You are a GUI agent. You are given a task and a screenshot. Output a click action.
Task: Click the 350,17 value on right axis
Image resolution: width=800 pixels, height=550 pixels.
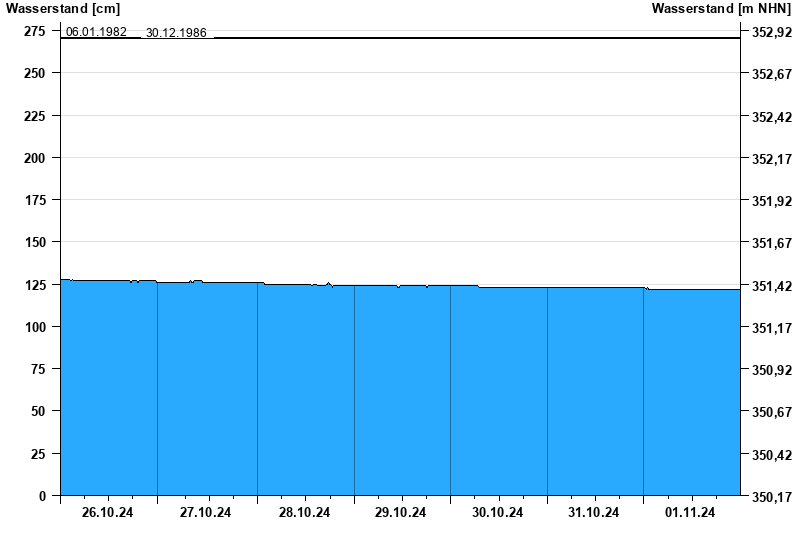coord(770,497)
